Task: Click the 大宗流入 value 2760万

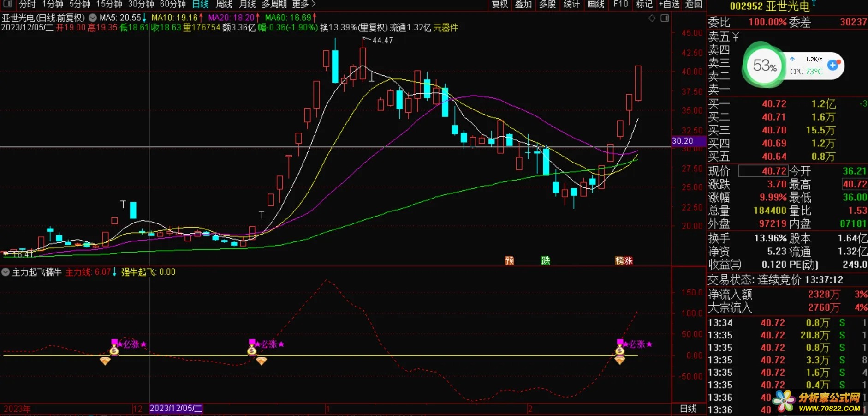Action: [x=823, y=307]
